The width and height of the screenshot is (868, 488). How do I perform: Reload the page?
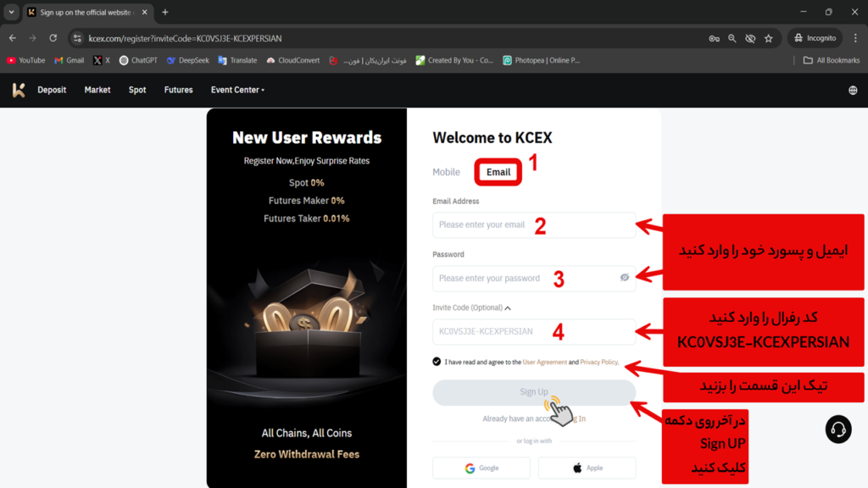pyautogui.click(x=53, y=37)
